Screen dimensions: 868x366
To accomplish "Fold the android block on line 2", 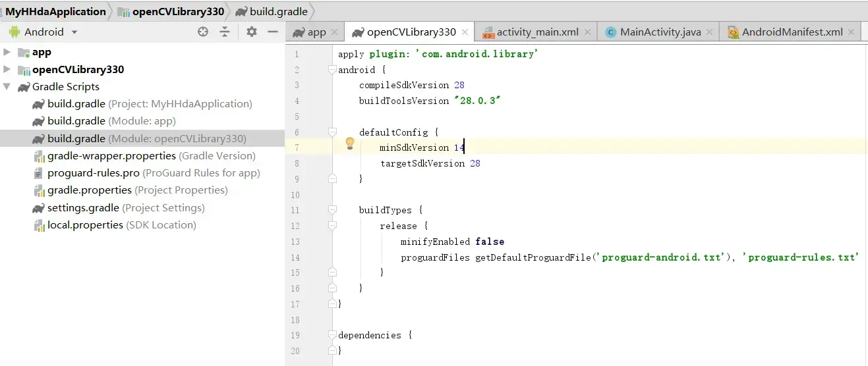I will 332,70.
